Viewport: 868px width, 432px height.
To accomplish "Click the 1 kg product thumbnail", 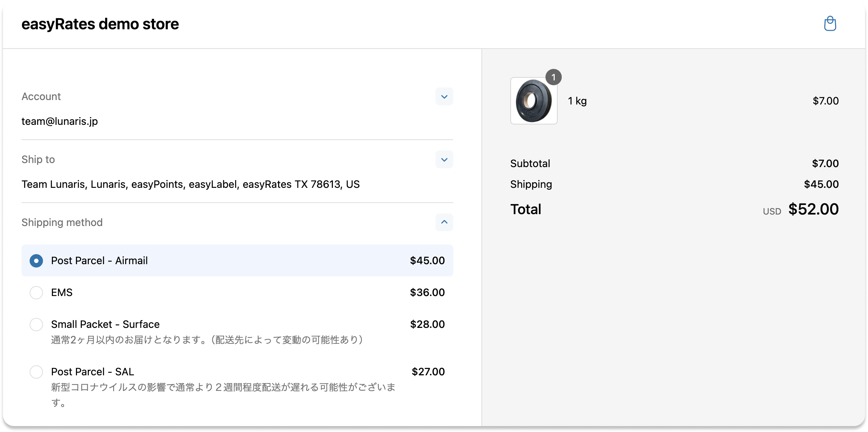I will tap(534, 100).
